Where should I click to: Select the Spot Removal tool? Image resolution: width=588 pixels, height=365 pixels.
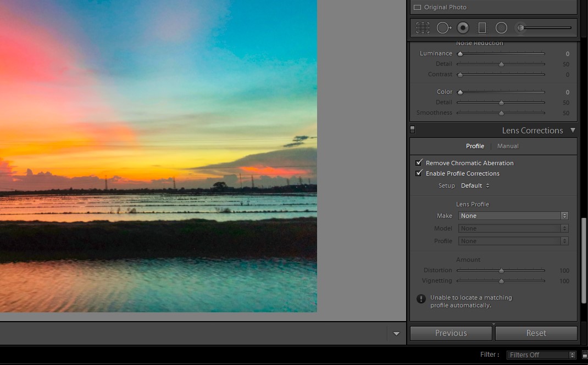click(x=443, y=27)
